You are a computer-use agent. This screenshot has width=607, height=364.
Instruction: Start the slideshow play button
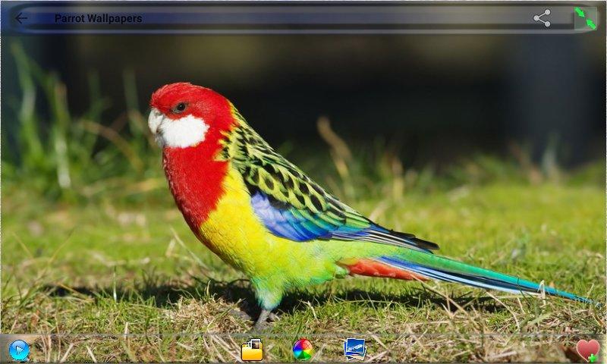[19, 350]
